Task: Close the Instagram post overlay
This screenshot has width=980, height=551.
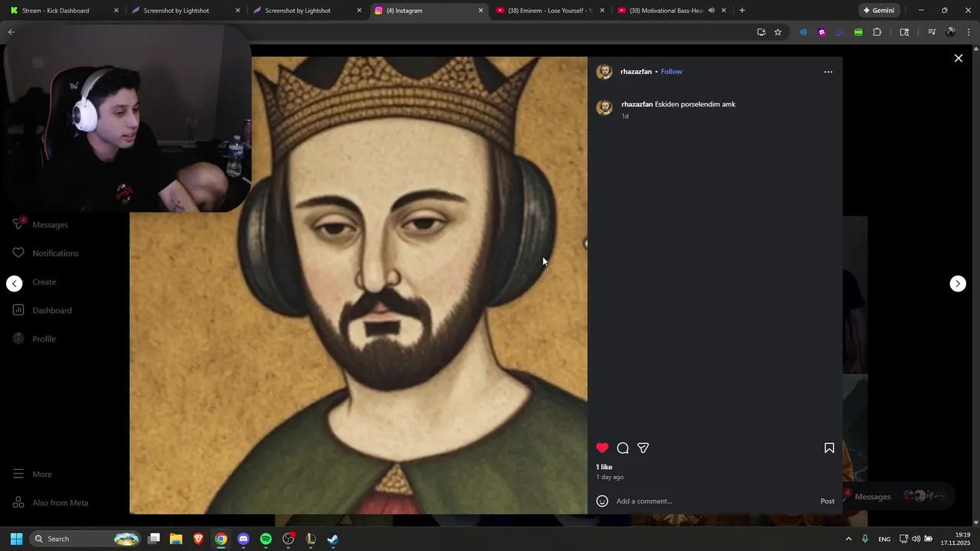Action: (958, 58)
